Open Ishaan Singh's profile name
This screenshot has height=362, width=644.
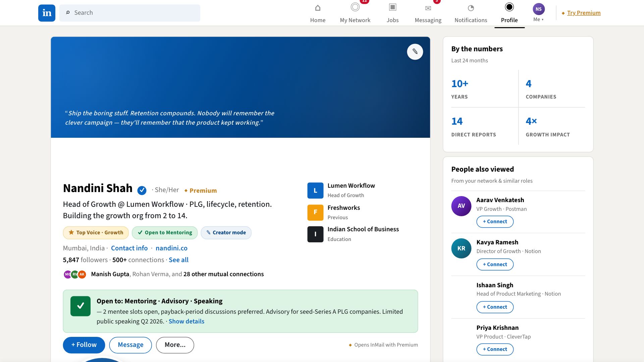[x=495, y=285]
